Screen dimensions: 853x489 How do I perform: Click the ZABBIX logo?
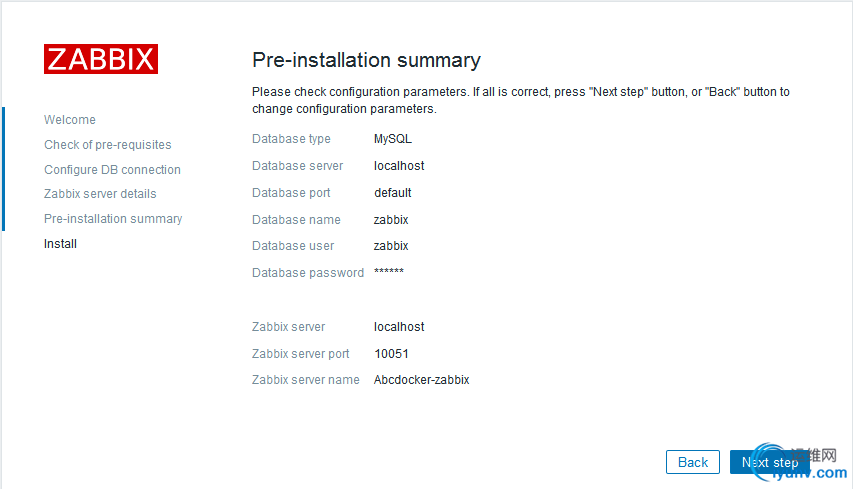(x=100, y=59)
